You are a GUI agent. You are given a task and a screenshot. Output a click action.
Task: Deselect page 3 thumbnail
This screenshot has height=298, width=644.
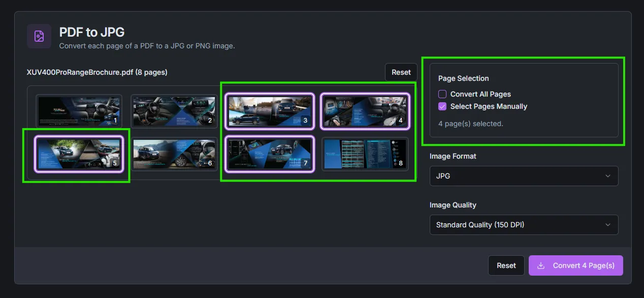(270, 111)
